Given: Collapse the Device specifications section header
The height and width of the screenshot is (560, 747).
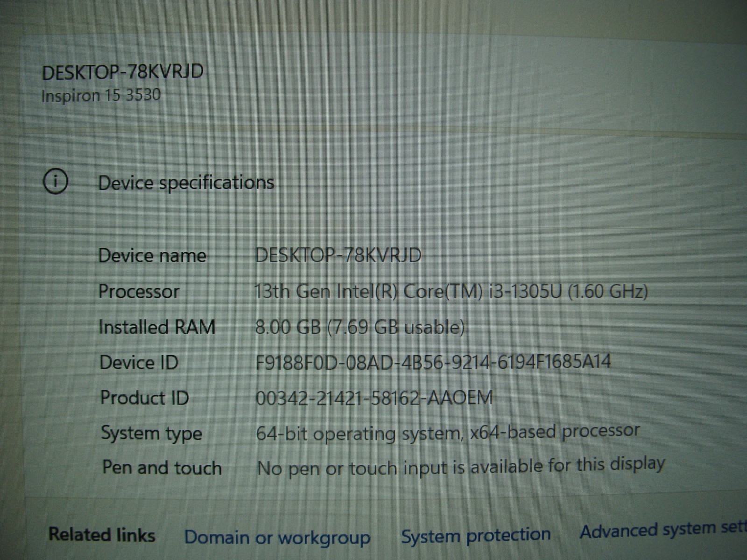Looking at the screenshot, I should click(x=383, y=182).
